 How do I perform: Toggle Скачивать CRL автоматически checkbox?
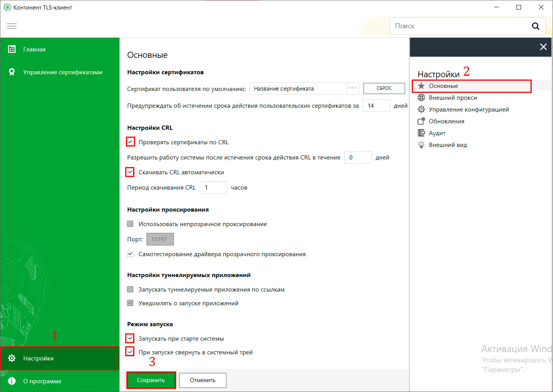point(130,172)
